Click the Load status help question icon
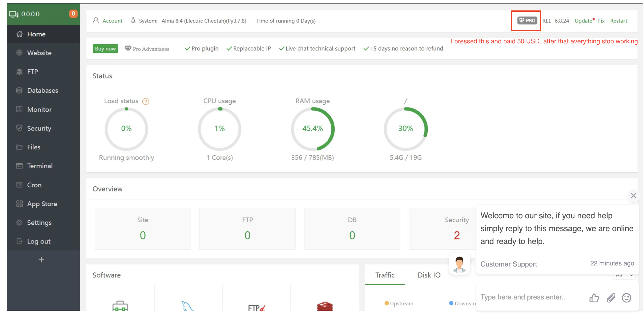 coord(145,102)
